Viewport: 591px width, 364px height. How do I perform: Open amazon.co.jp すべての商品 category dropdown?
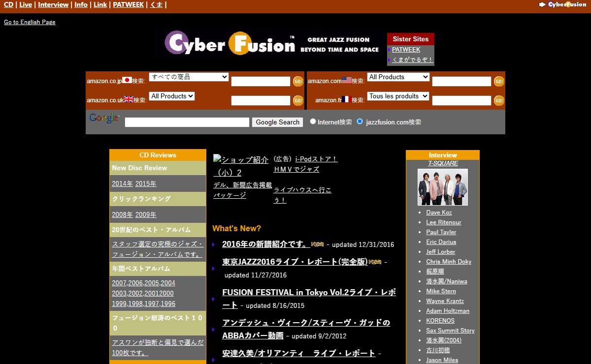[x=189, y=77]
